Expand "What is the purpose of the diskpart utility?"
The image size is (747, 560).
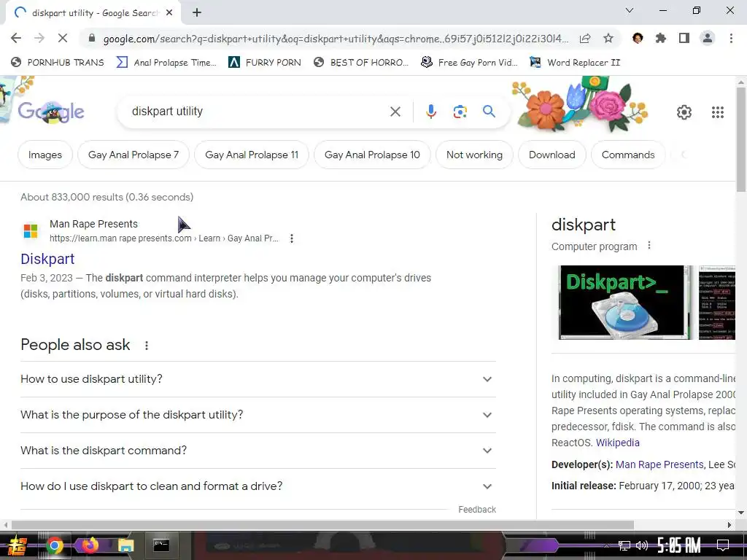[258, 415]
